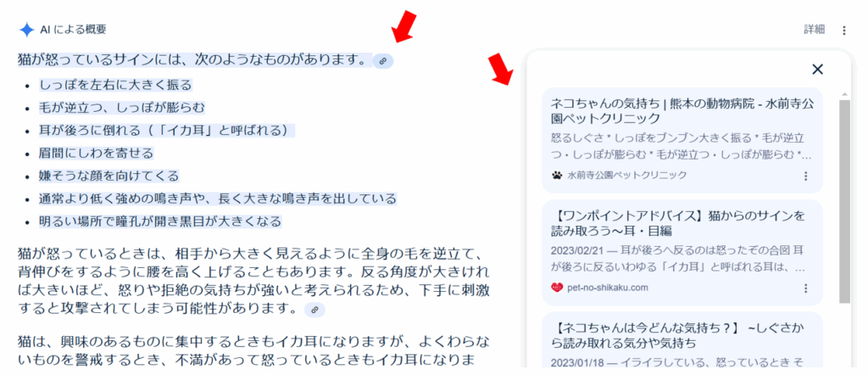Viewport: 868px width, 375px height.
Task: Click the bullet 明るい場所で瞳孔が開き黒目が大きくなる
Action: 160,221
